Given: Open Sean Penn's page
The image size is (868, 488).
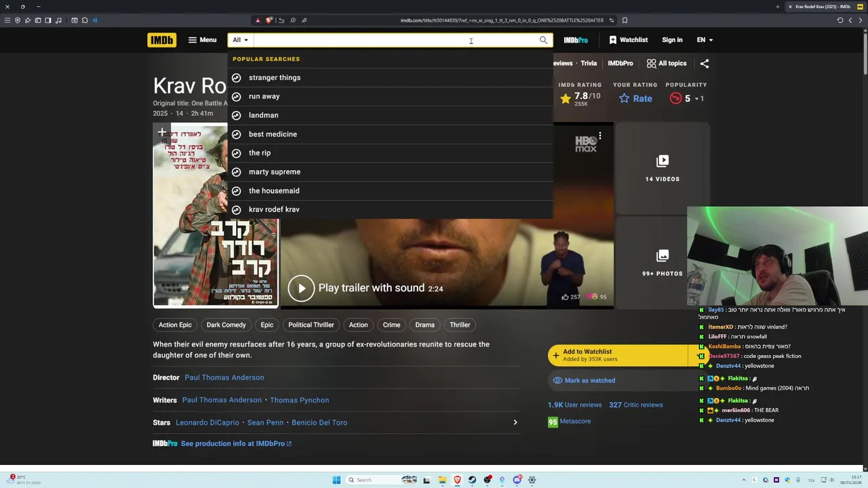Looking at the screenshot, I should pos(265,422).
